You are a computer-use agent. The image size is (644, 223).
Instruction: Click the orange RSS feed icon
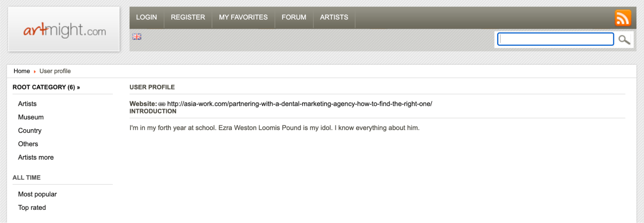tap(623, 18)
